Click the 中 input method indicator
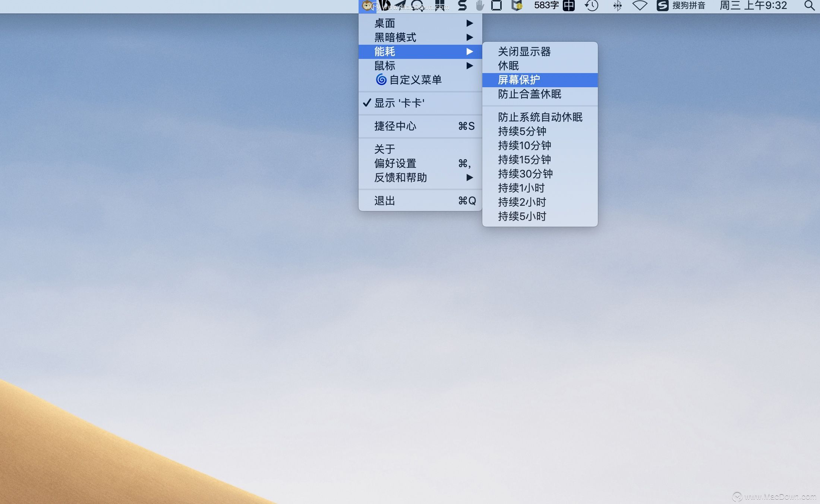 568,5
